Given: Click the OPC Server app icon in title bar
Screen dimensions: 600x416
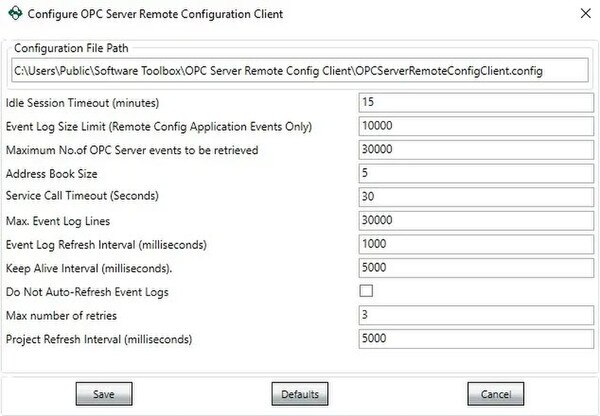Looking at the screenshot, I should point(15,13).
